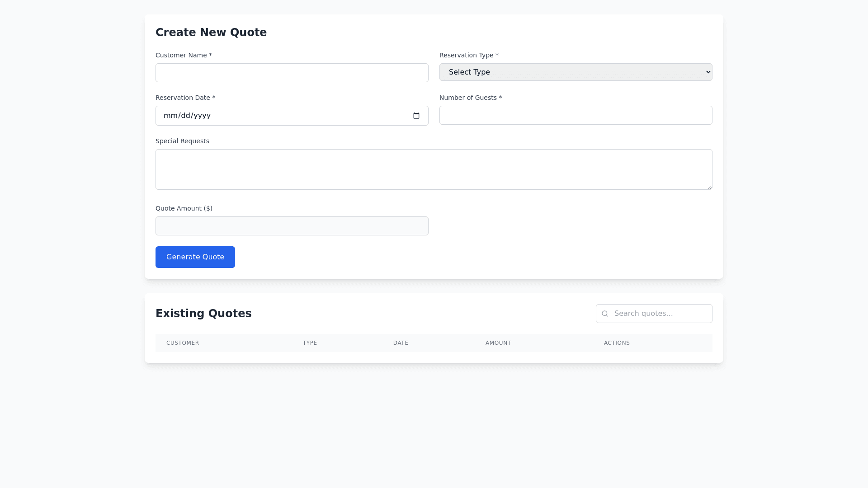
Task: Click the Create New Quote heading
Action: [x=211, y=33]
